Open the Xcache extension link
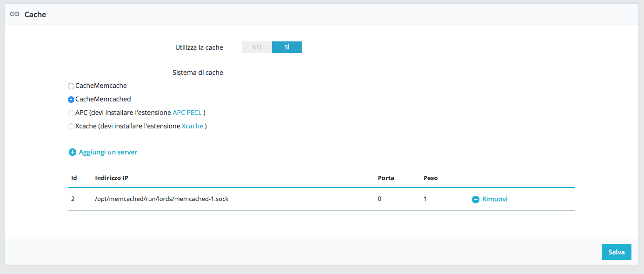Image resolution: width=644 pixels, height=274 pixels. [192, 126]
